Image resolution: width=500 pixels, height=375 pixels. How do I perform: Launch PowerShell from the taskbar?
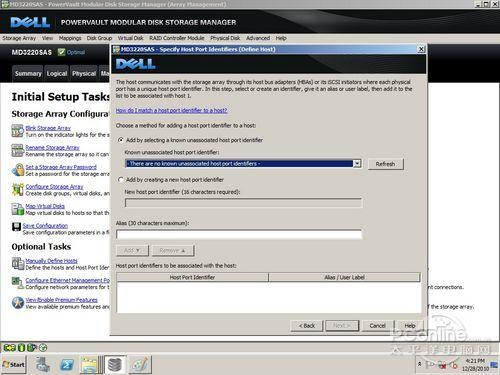point(67,365)
